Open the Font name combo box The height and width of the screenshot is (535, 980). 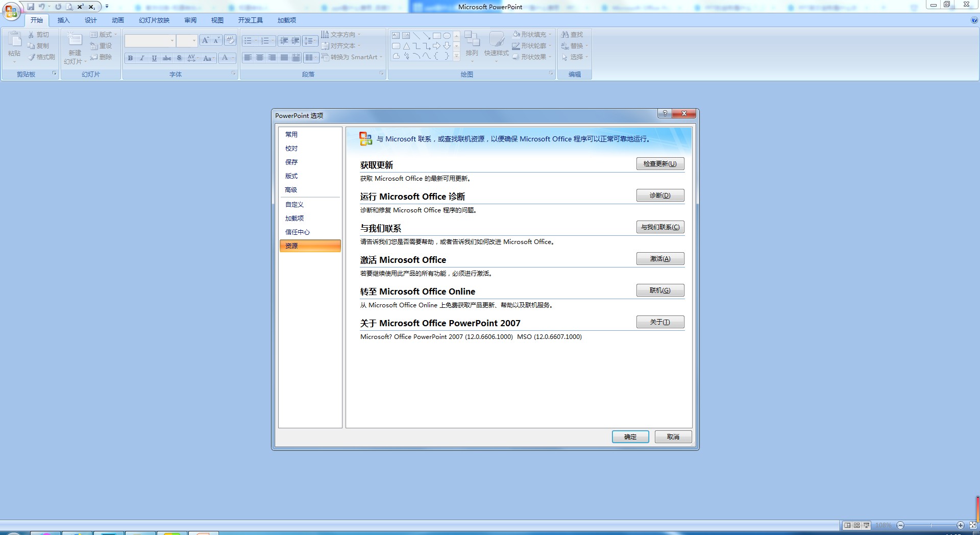150,40
